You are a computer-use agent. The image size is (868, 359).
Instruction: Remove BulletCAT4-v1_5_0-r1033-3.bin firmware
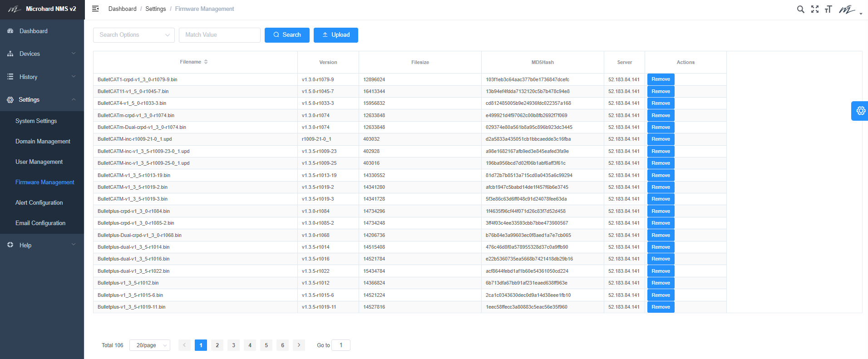(x=661, y=103)
